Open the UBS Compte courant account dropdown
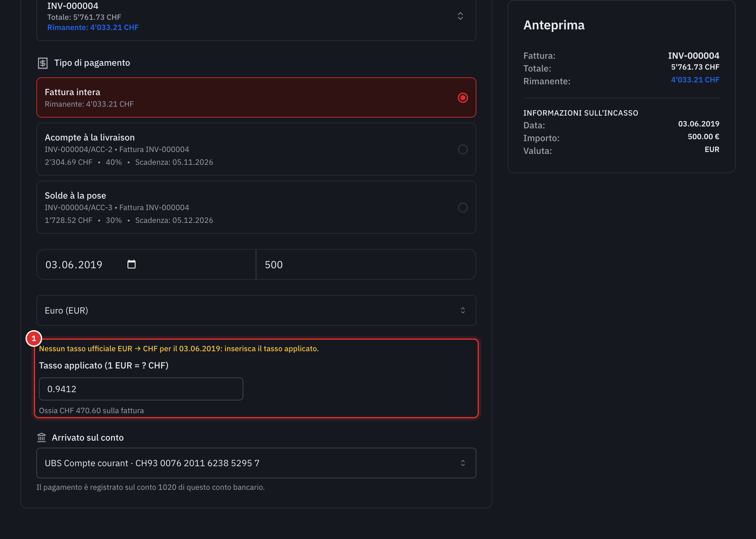 click(x=256, y=463)
